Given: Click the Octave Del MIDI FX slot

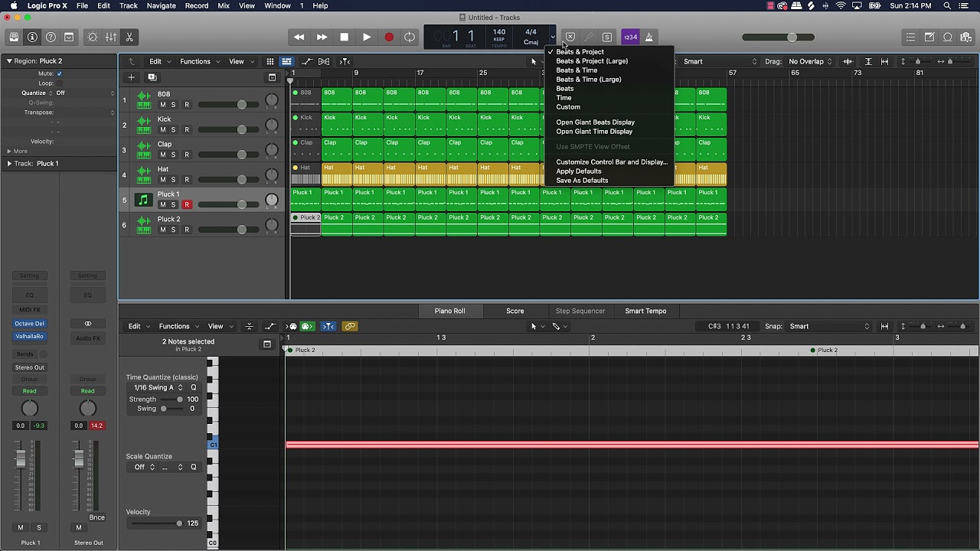Looking at the screenshot, I should (x=30, y=324).
